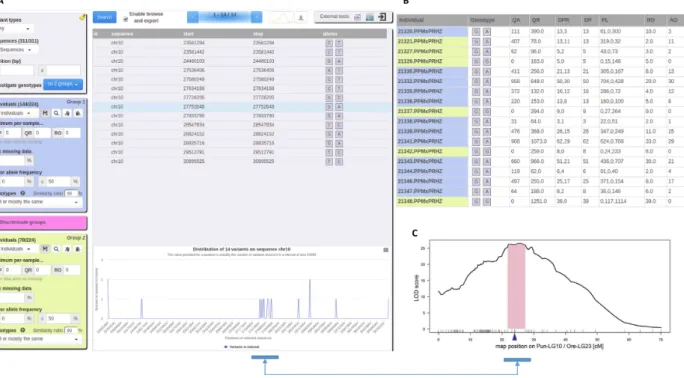Click Group 1 magnifier search icon
Screen dimensions: 684x378
(56, 113)
